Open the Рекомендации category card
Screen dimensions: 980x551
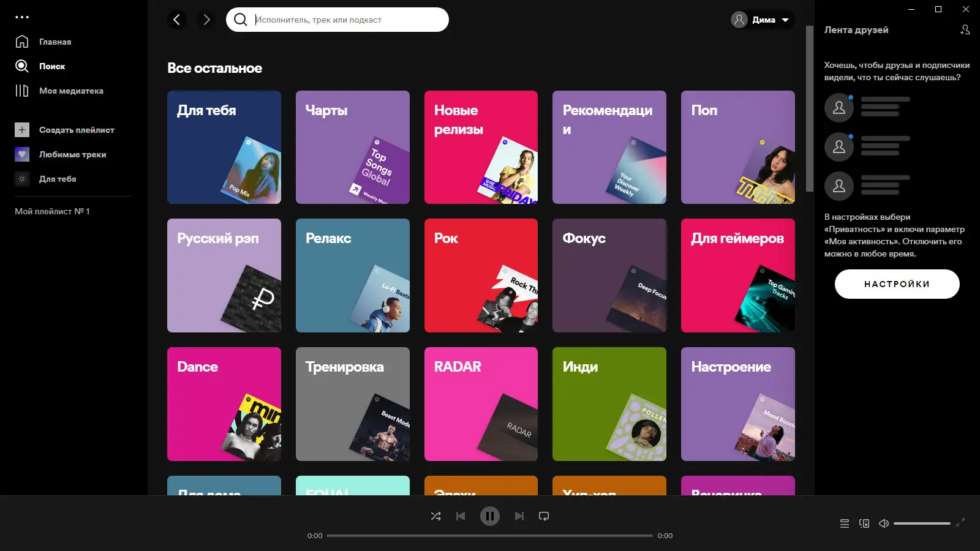609,147
